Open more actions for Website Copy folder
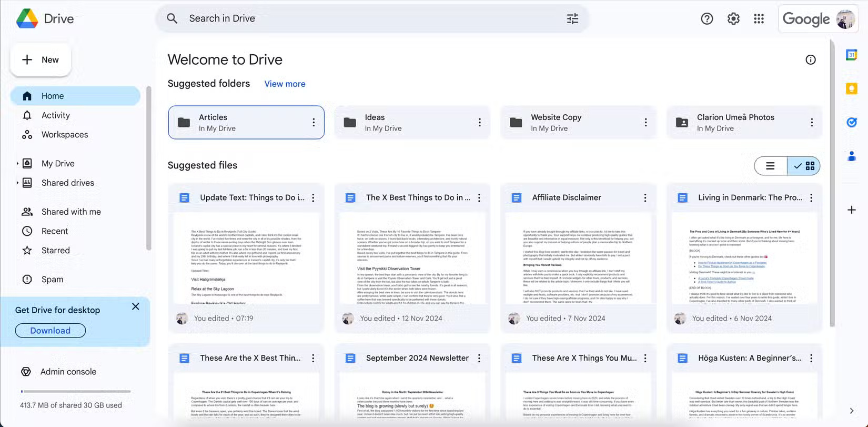868x427 pixels. [645, 122]
